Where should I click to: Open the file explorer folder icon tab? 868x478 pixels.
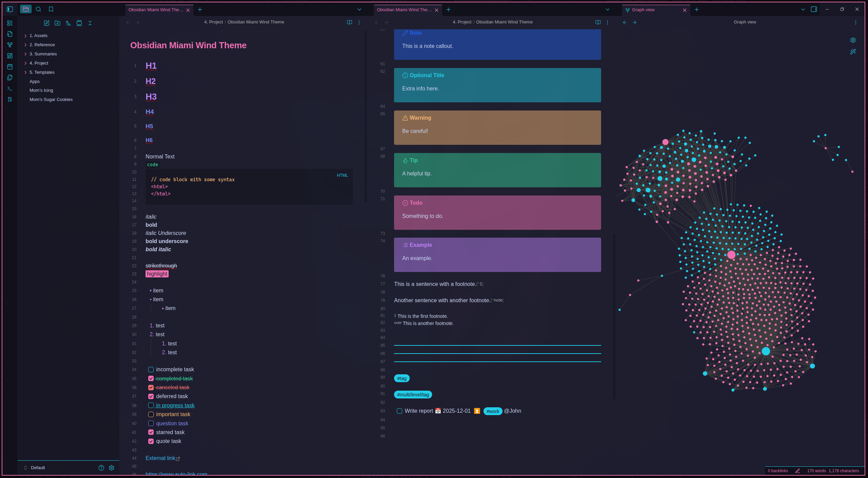click(x=26, y=9)
